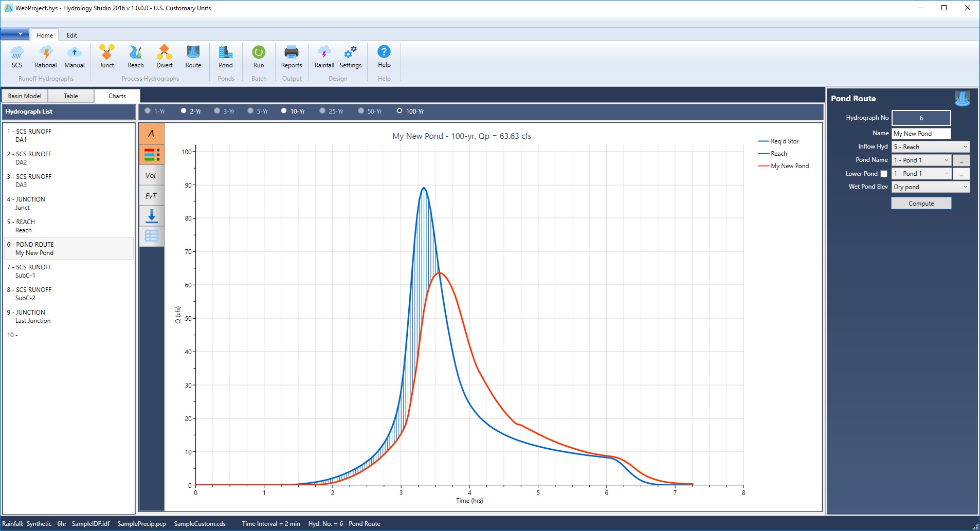Open the Pond designer icon

226,57
